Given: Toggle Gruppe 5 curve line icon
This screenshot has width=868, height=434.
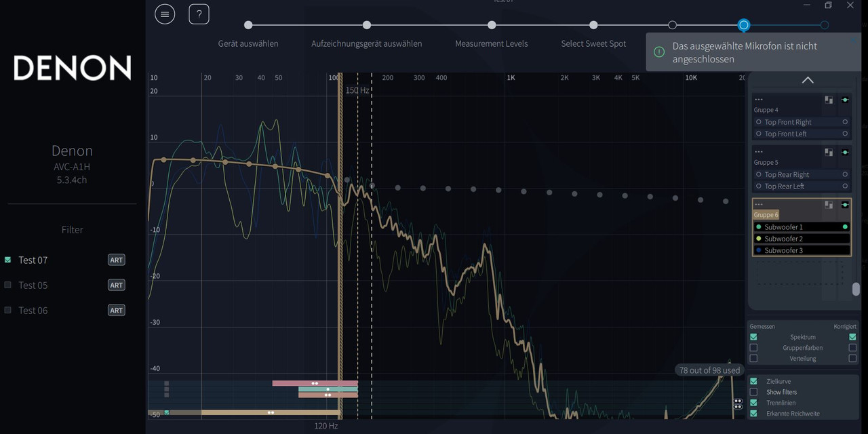Looking at the screenshot, I should 845,152.
